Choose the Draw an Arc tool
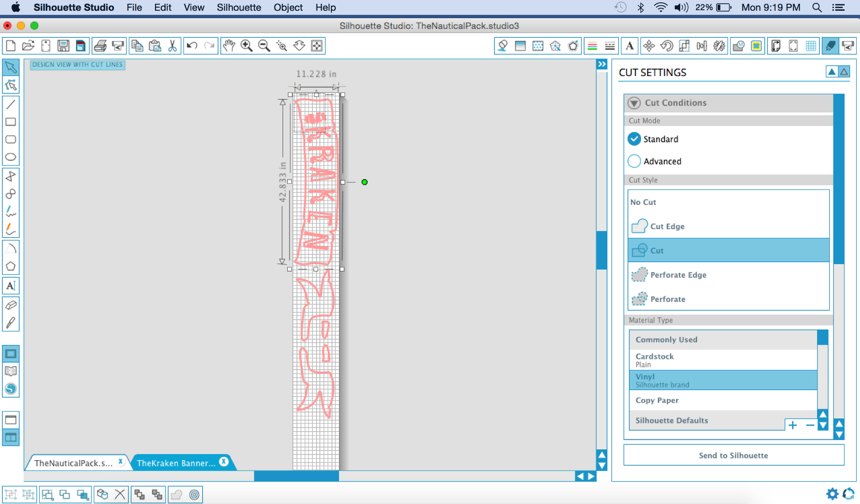The image size is (860, 504). [x=11, y=249]
